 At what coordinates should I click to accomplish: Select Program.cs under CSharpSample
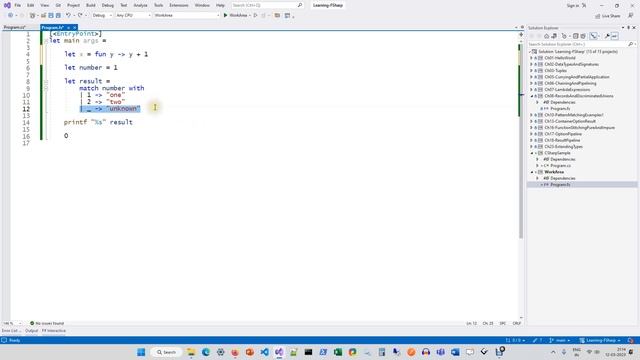pos(560,166)
